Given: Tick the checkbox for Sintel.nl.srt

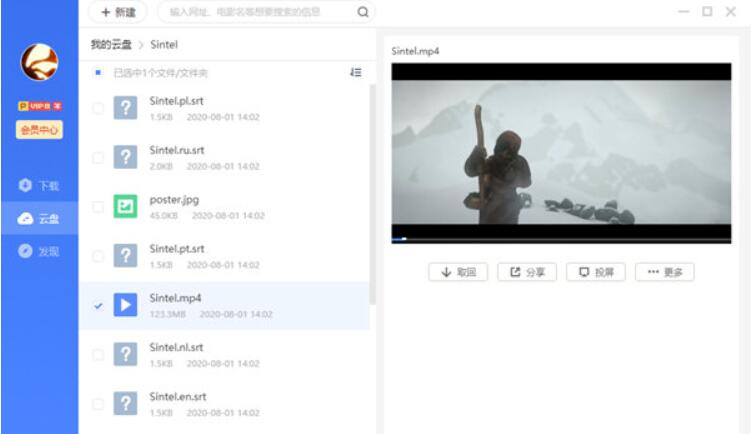Looking at the screenshot, I should point(98,355).
